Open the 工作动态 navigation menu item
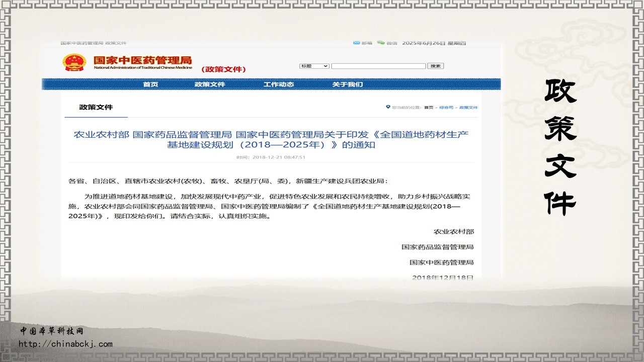 tap(279, 84)
